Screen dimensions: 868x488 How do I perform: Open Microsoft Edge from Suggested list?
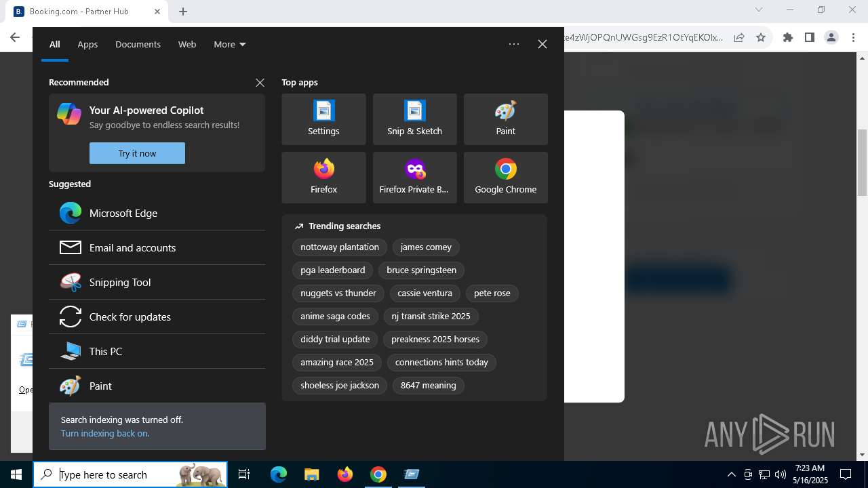157,213
